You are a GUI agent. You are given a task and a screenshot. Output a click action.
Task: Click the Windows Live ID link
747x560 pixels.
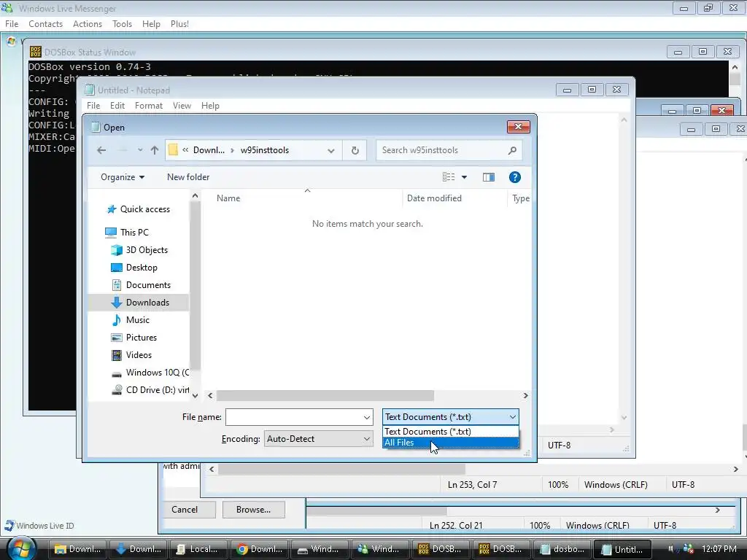coord(45,526)
